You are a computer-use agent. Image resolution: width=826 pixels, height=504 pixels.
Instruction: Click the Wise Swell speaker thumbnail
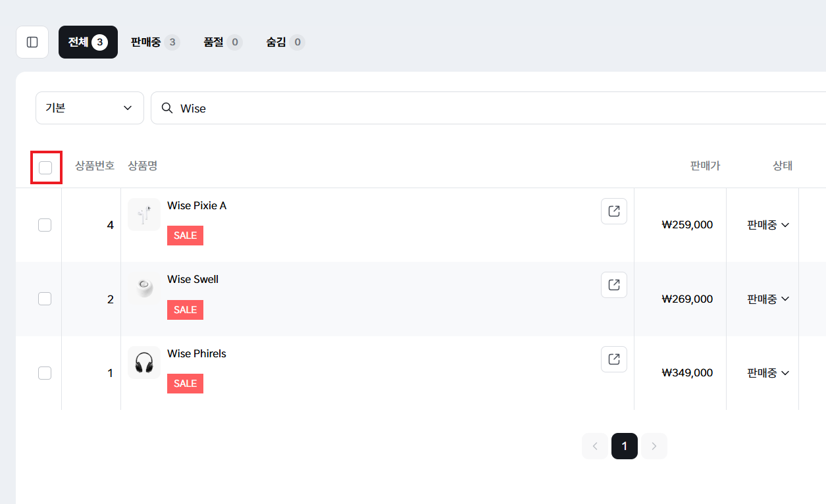144,288
